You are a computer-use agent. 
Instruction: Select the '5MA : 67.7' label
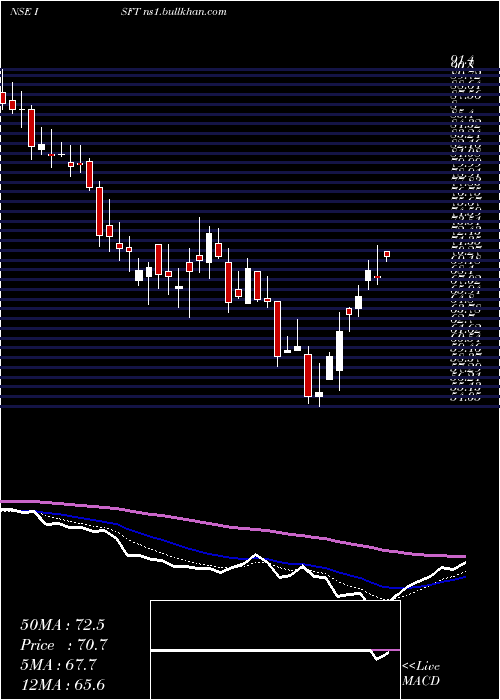pyautogui.click(x=58, y=665)
